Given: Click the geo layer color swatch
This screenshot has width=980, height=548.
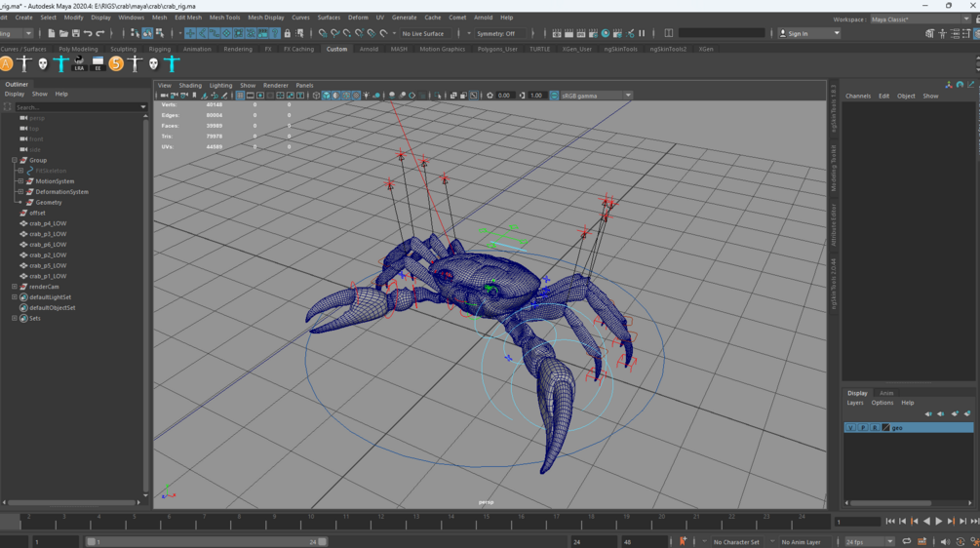Looking at the screenshot, I should 885,427.
